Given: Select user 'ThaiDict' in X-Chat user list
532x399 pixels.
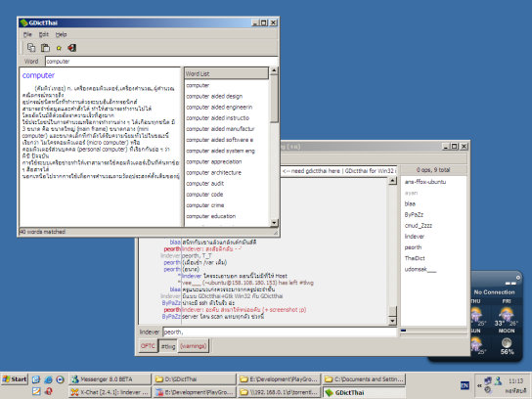Looking at the screenshot, I should tap(415, 258).
